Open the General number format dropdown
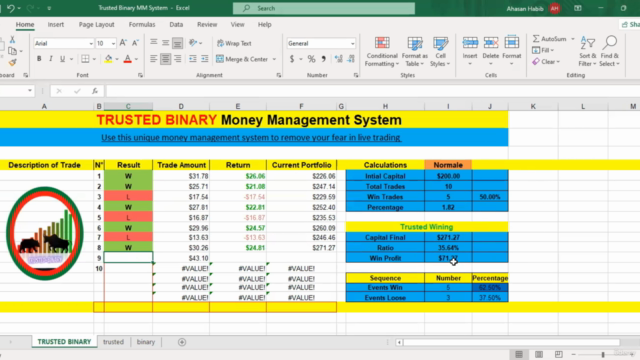This screenshot has width=640, height=360. [x=352, y=43]
